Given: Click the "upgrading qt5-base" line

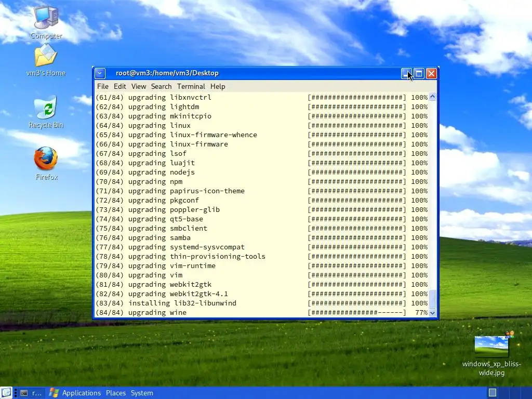Looking at the screenshot, I should coord(262,219).
